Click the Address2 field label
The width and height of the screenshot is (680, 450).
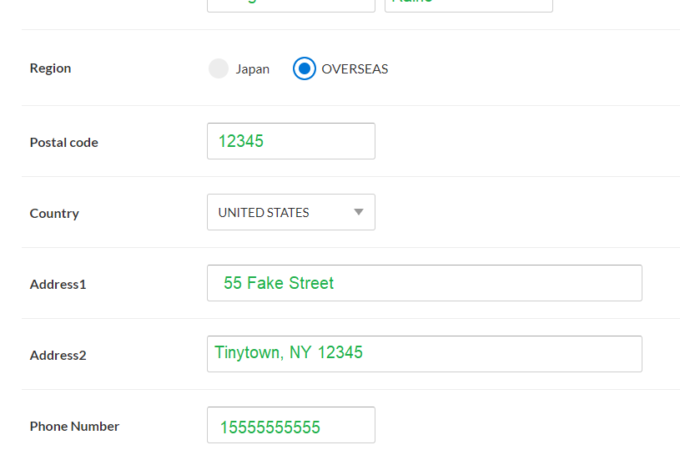point(58,355)
